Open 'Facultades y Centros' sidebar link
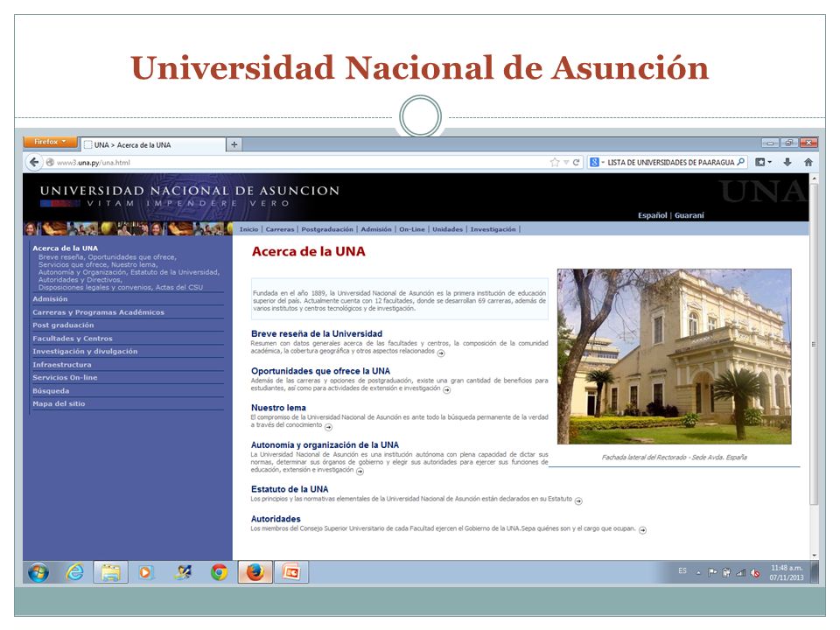The width and height of the screenshot is (840, 630). click(x=73, y=339)
